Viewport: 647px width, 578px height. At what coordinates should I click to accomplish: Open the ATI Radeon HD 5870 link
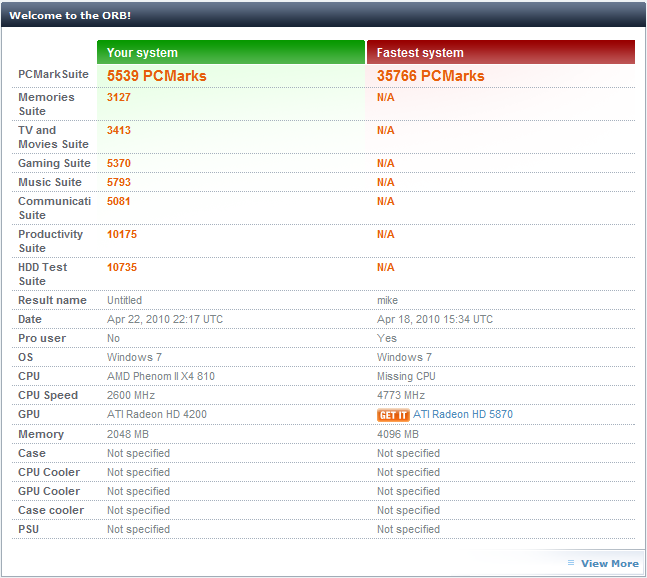(x=463, y=414)
